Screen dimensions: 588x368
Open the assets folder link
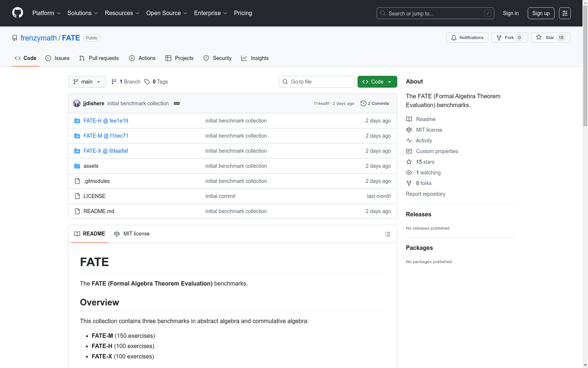tap(91, 166)
